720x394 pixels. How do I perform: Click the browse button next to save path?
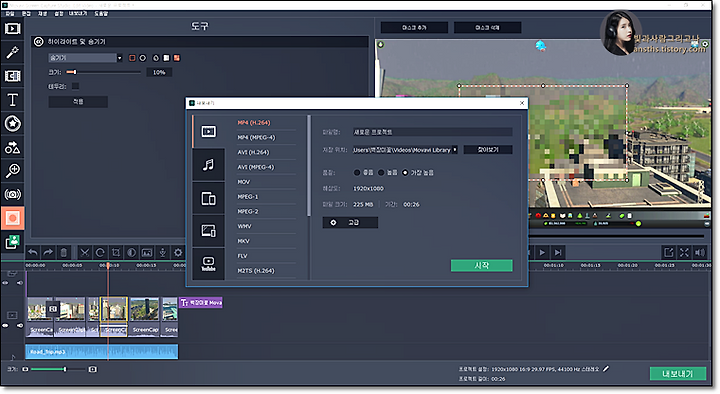pos(488,150)
